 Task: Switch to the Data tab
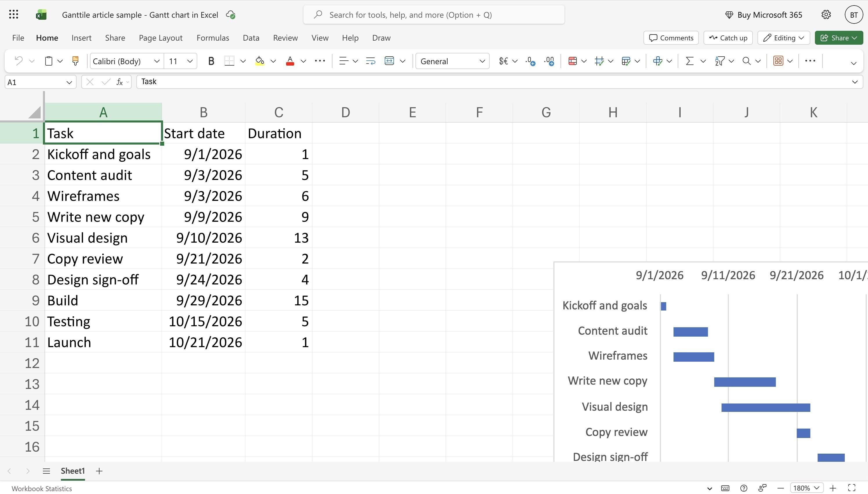point(251,38)
